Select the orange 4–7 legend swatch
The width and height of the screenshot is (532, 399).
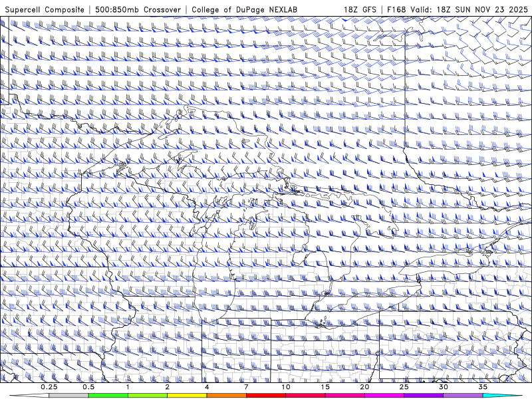[226, 396]
